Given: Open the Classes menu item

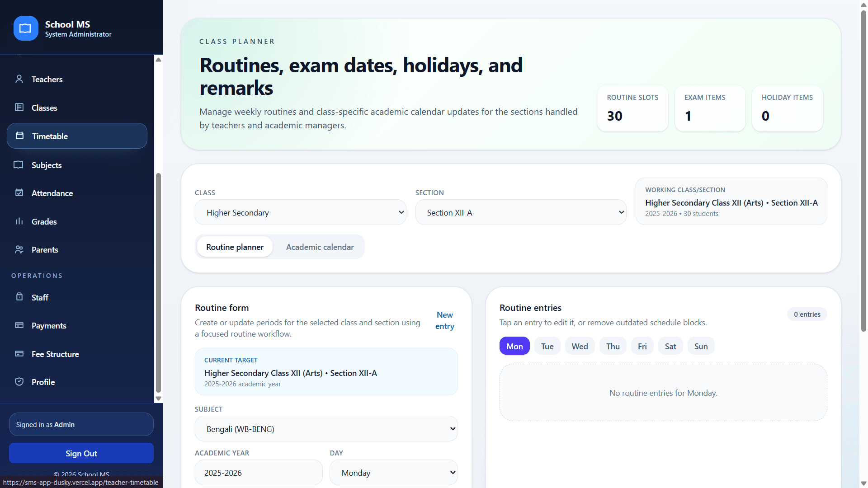Looking at the screenshot, I should tap(77, 108).
